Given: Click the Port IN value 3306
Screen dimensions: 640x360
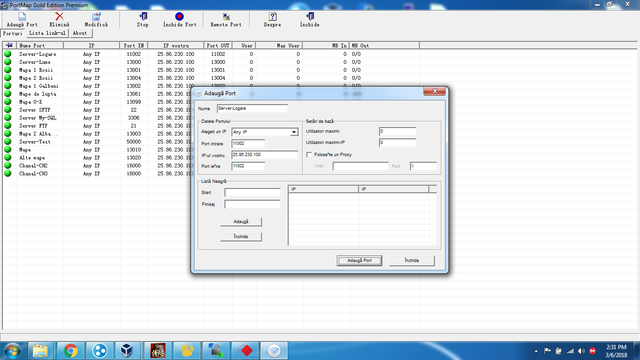Looking at the screenshot, I should pos(133,118).
